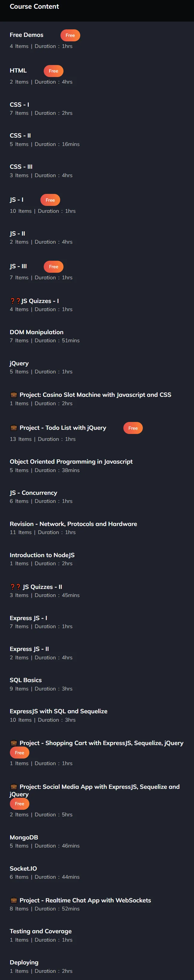Select the Socket.IO section
The height and width of the screenshot is (980, 194).
tap(97, 872)
